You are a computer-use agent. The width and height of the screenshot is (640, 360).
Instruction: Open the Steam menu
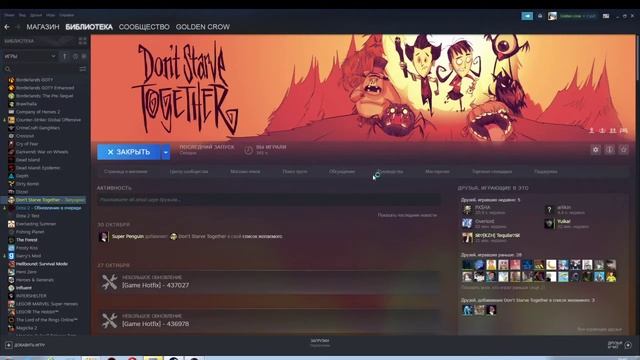point(9,15)
